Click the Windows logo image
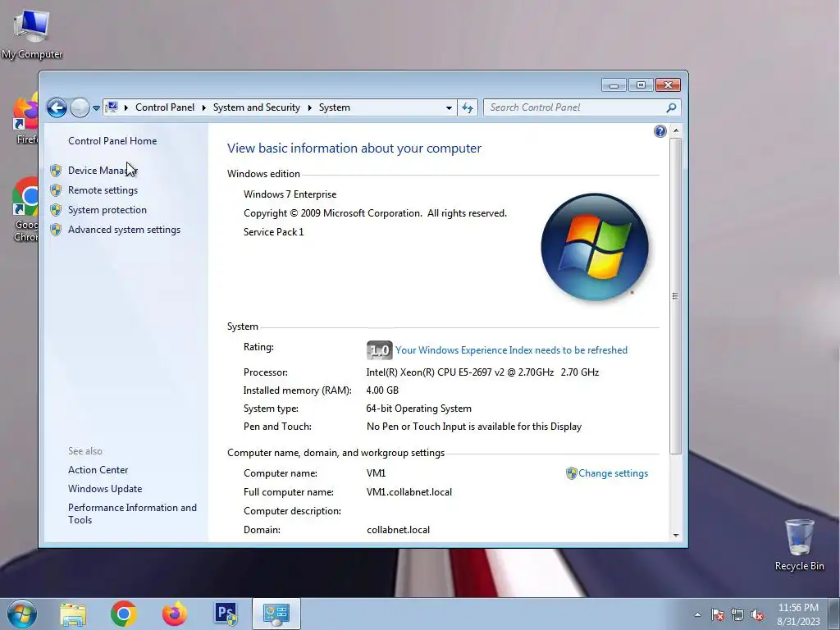Image resolution: width=840 pixels, height=630 pixels. 595,247
